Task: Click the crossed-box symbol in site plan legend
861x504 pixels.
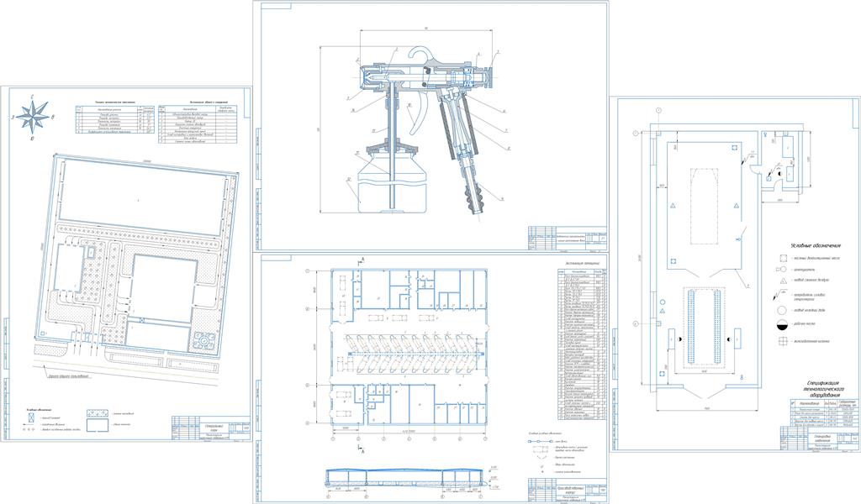Action: coord(31,417)
